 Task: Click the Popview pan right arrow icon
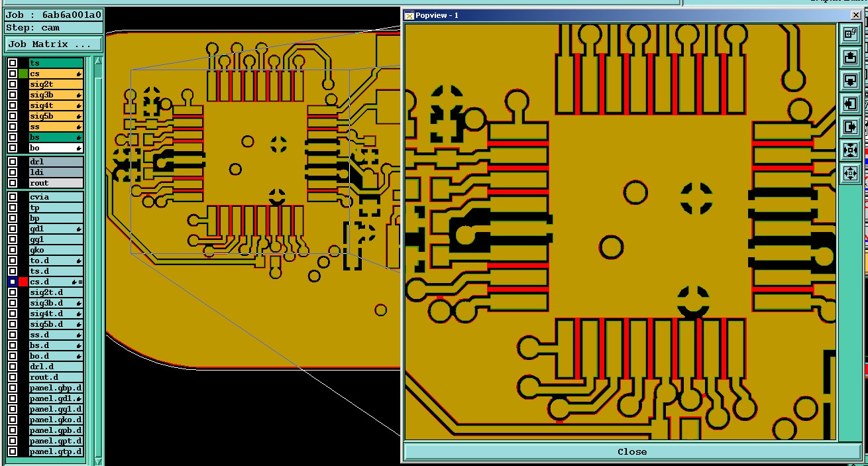click(x=850, y=127)
